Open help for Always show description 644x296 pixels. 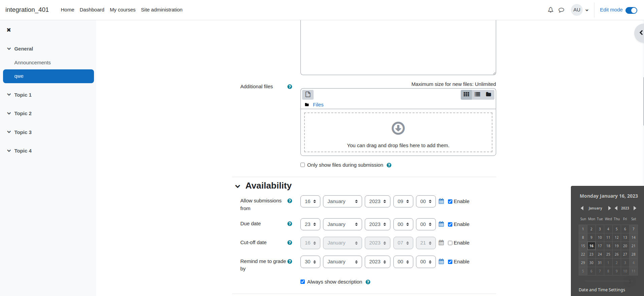tap(368, 282)
